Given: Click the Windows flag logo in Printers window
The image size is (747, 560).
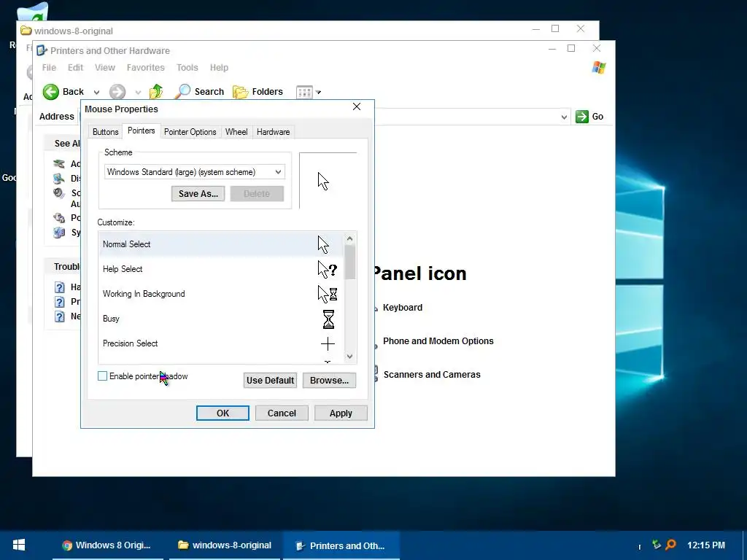Looking at the screenshot, I should 598,68.
